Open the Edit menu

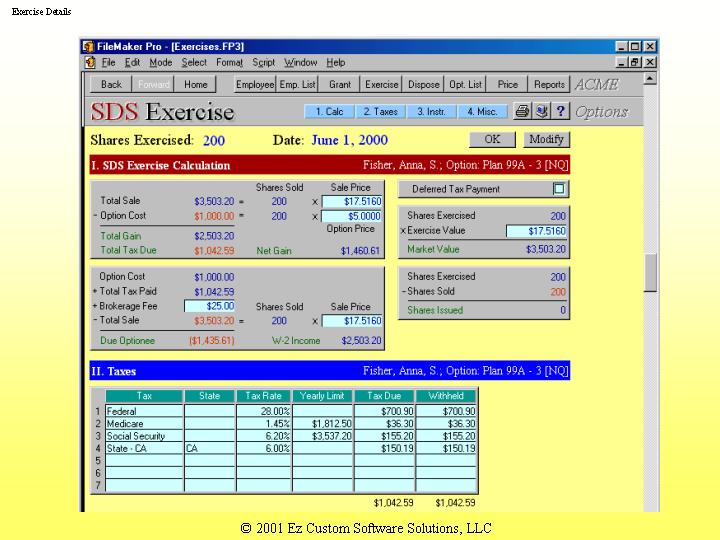pyautogui.click(x=132, y=62)
